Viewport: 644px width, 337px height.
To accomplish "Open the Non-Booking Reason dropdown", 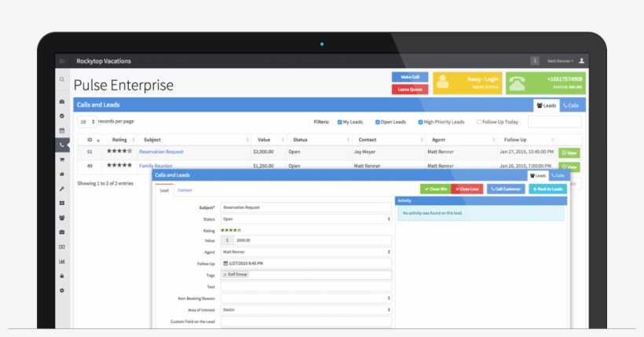I will click(x=306, y=299).
